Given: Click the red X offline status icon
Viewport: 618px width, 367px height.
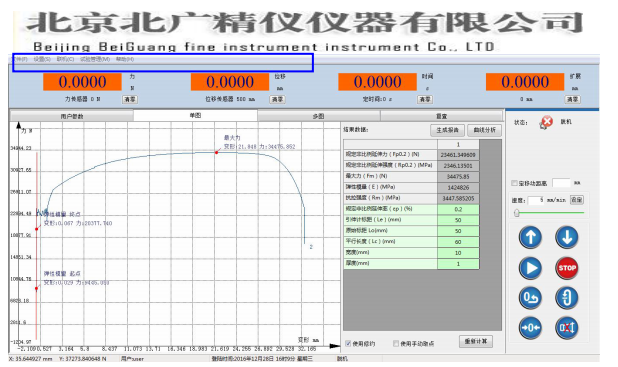Looking at the screenshot, I should coord(546,122).
